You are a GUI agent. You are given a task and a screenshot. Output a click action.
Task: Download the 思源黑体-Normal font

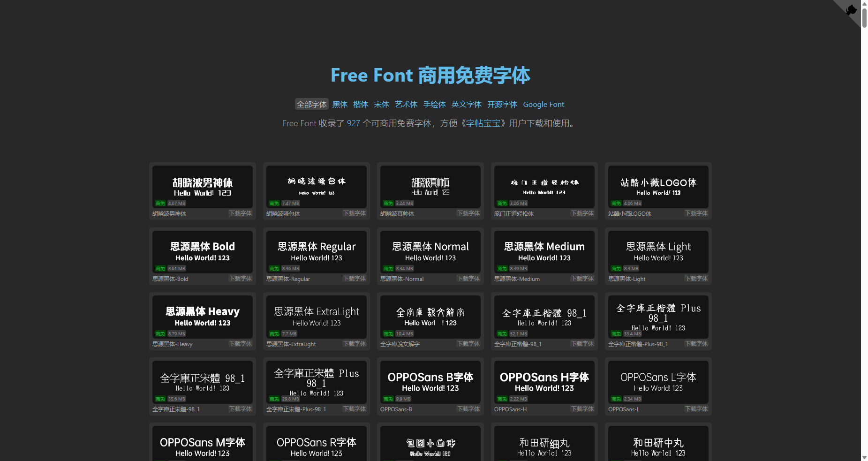pyautogui.click(x=468, y=279)
